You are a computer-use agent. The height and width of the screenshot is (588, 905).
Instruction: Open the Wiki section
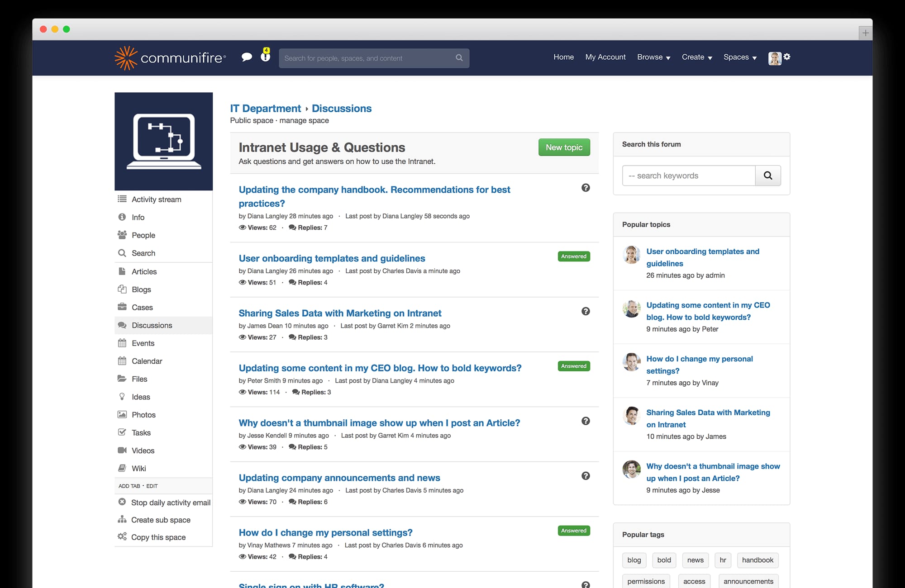pos(139,468)
